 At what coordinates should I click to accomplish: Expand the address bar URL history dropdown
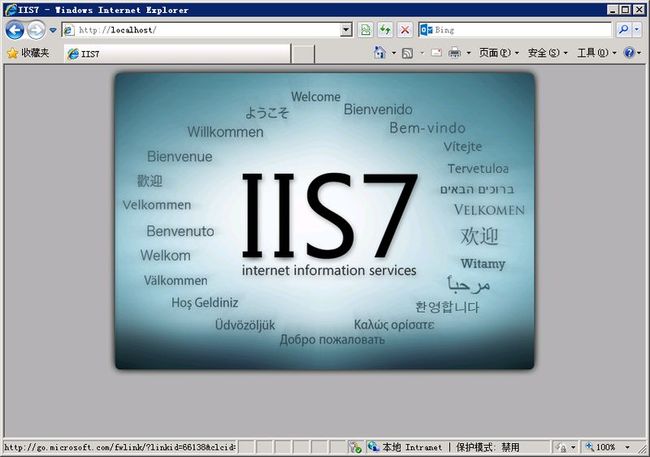click(x=346, y=30)
